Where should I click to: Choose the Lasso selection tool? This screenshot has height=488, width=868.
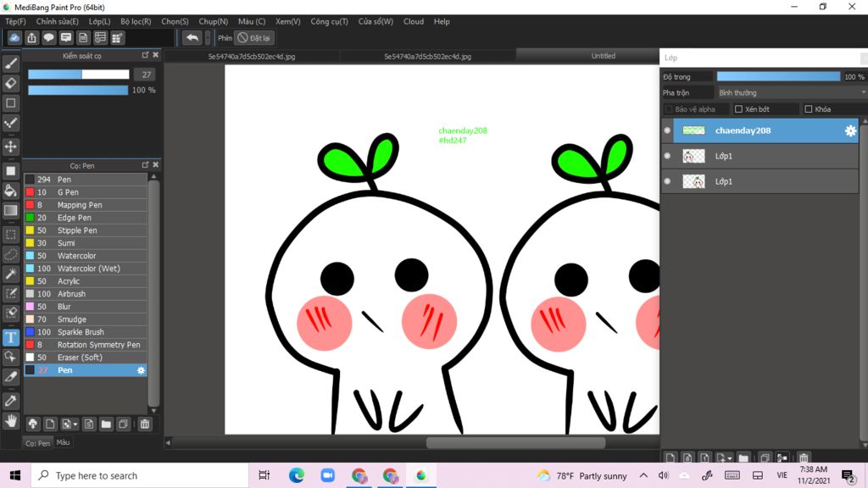tap(10, 254)
